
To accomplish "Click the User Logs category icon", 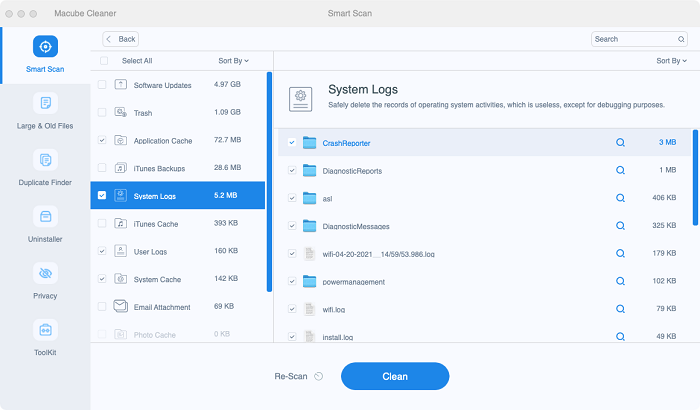I will [x=121, y=251].
